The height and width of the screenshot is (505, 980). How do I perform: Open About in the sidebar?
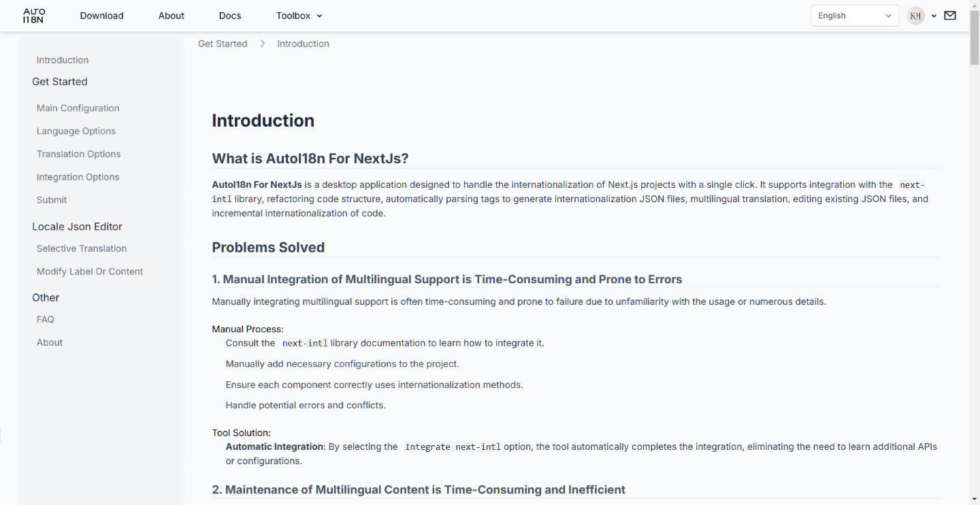50,342
